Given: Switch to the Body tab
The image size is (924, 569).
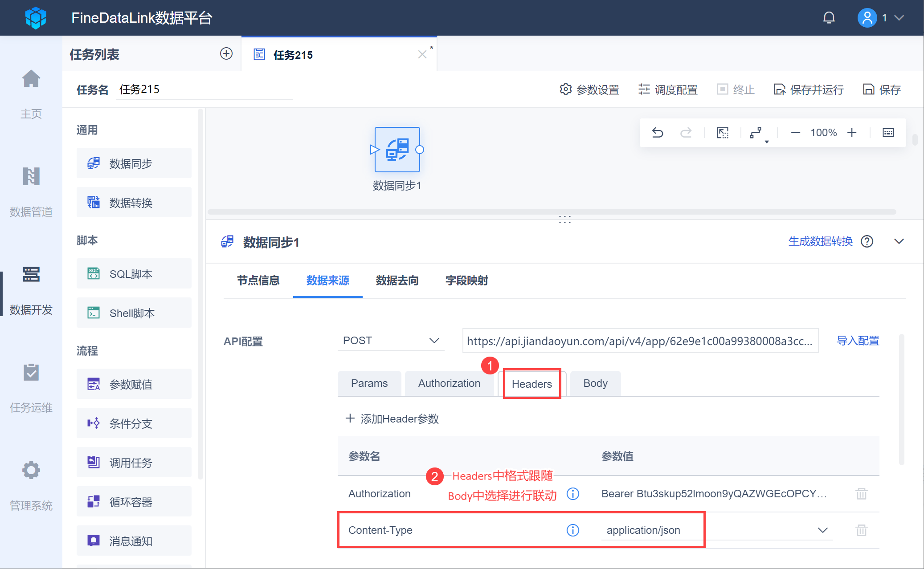Looking at the screenshot, I should coord(595,383).
